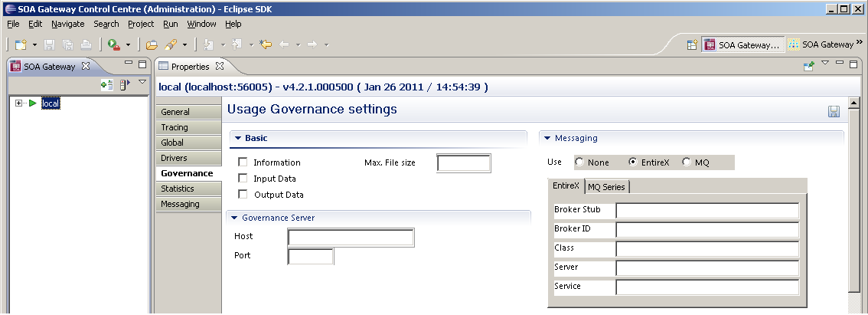Open the New wizard dropdown arrow
This screenshot has width=868, height=315.
click(x=34, y=44)
